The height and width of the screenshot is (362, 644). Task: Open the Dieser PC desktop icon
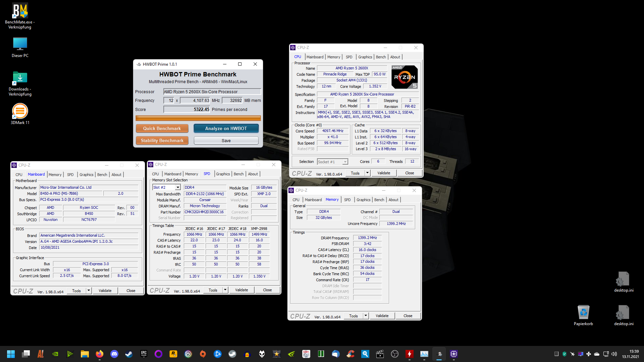click(20, 47)
